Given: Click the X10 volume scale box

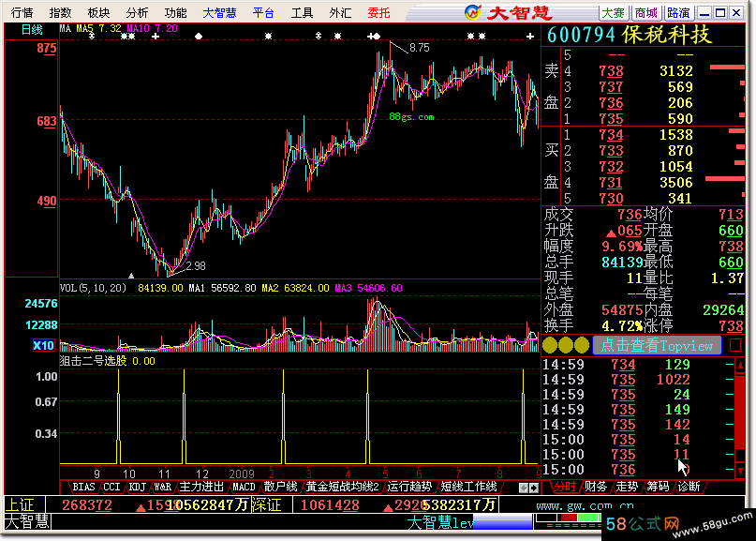Looking at the screenshot, I should point(43,345).
